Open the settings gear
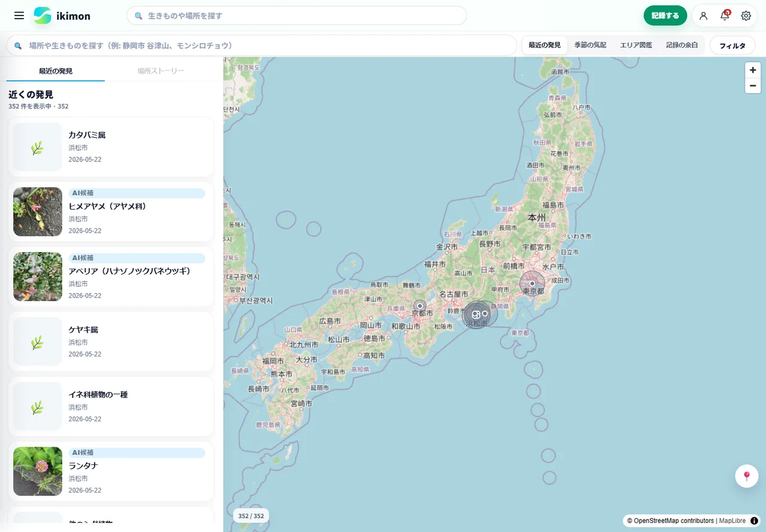The height and width of the screenshot is (532, 766). pos(746,16)
